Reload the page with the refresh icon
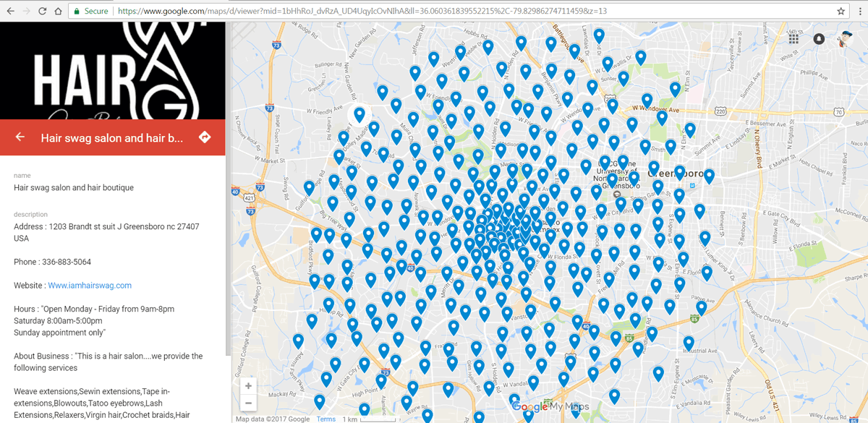The image size is (868, 423). tap(43, 12)
